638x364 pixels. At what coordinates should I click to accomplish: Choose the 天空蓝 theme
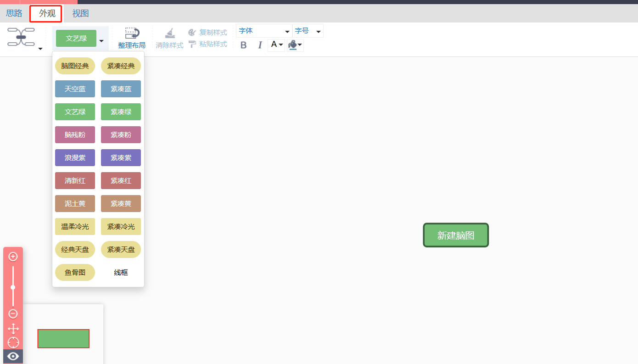(75, 89)
